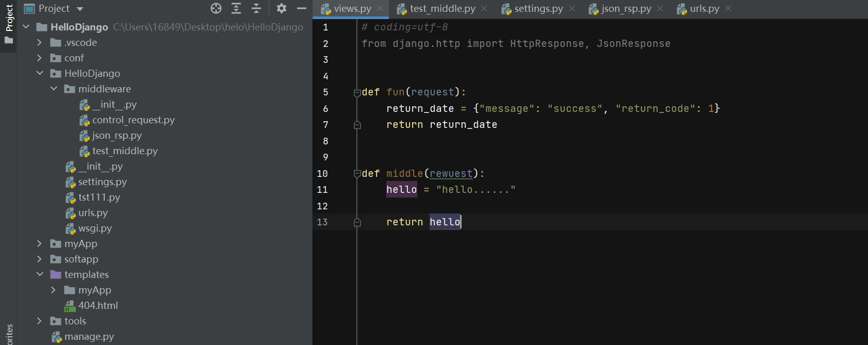Close the settings.py tab

click(572, 8)
